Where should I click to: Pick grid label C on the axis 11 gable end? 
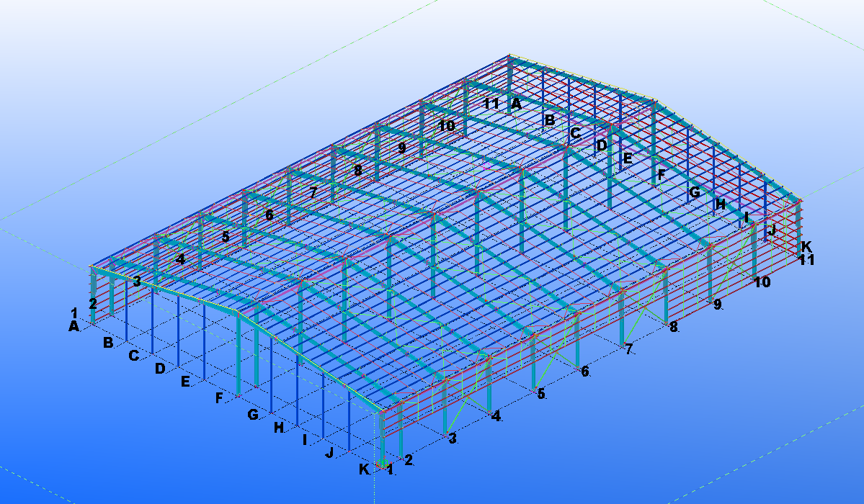pyautogui.click(x=575, y=133)
